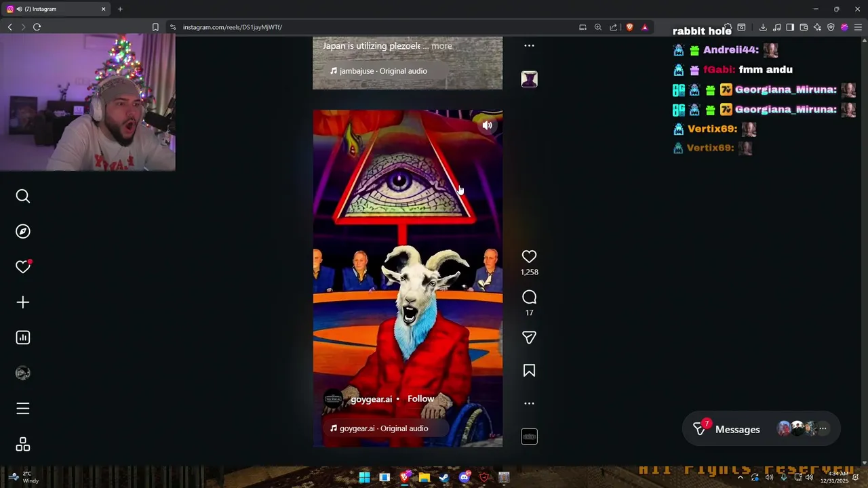Open the dashboard chart icon in sidebar
Image resolution: width=868 pixels, height=488 pixels.
click(x=23, y=338)
